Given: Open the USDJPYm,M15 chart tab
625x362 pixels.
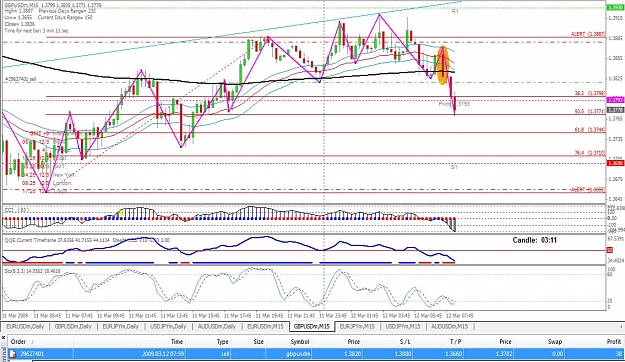Looking at the screenshot, I should [x=402, y=327].
